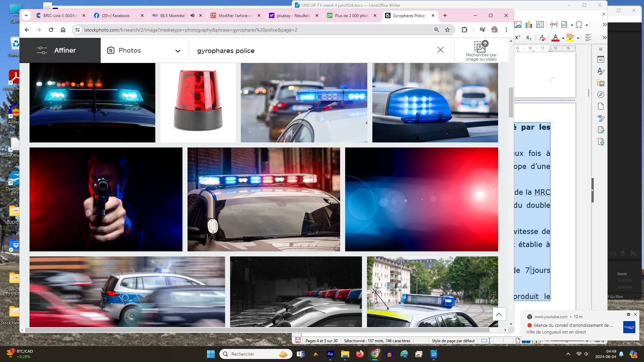Switch to pixabay Résultats tab

click(293, 15)
